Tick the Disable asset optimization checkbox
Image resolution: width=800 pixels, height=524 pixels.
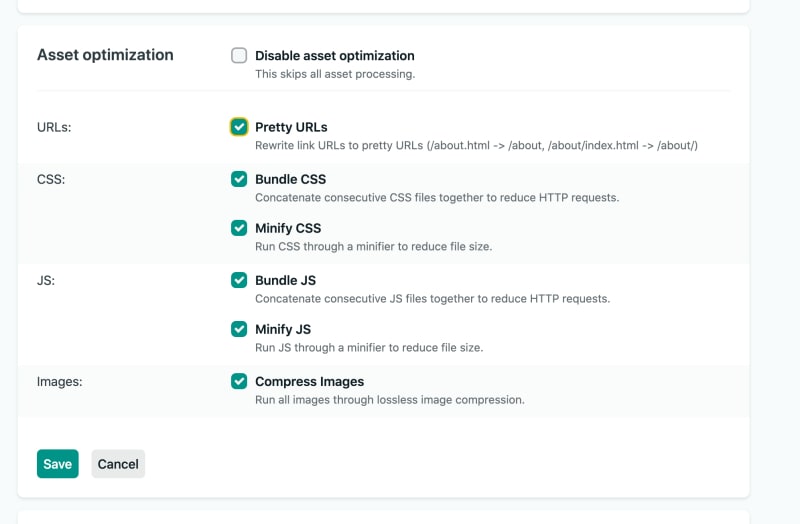coord(239,55)
